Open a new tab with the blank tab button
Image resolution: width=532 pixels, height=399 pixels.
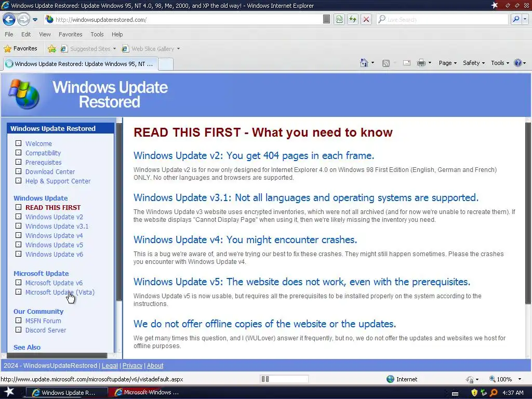click(166, 64)
